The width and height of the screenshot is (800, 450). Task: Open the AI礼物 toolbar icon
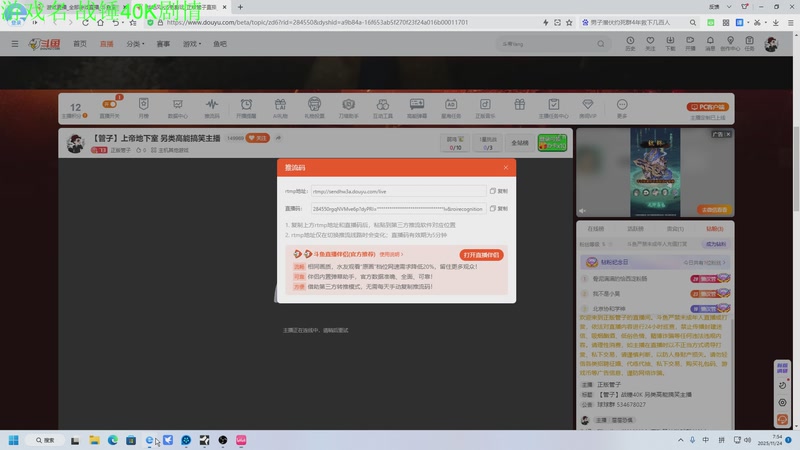point(280,108)
